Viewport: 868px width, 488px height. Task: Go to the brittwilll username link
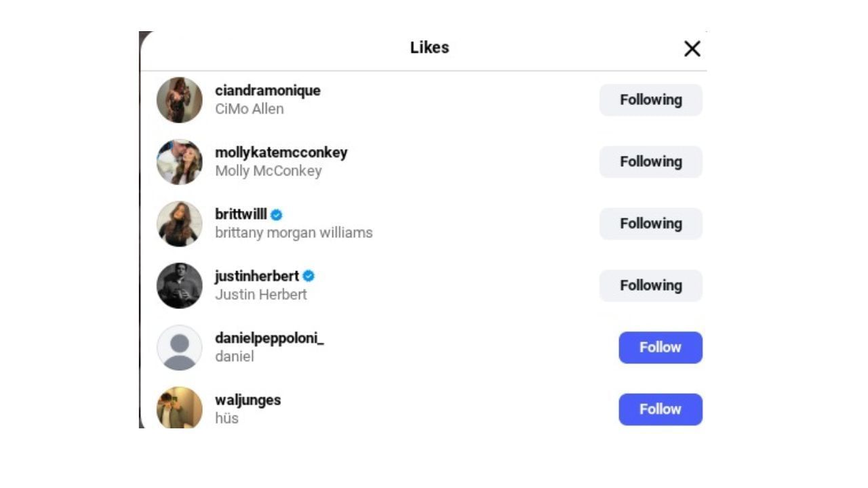coord(241,214)
